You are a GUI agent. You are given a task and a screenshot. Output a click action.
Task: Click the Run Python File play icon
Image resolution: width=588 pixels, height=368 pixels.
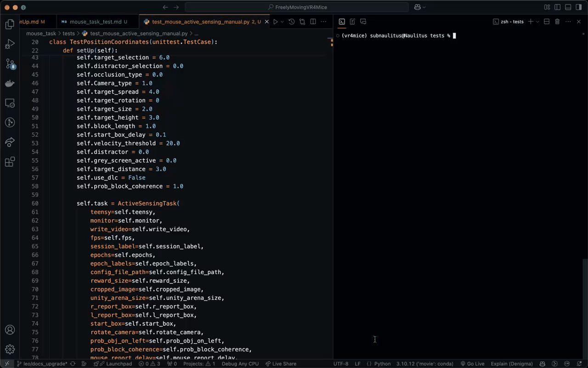point(275,22)
